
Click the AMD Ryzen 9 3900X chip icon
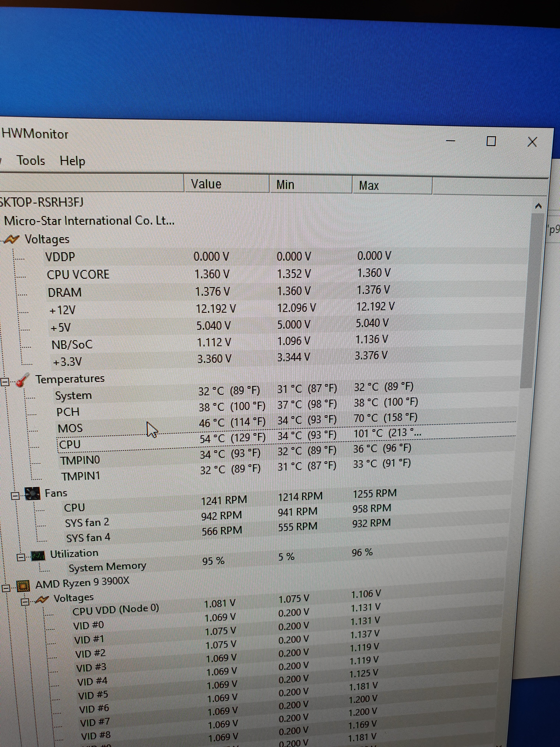(23, 586)
